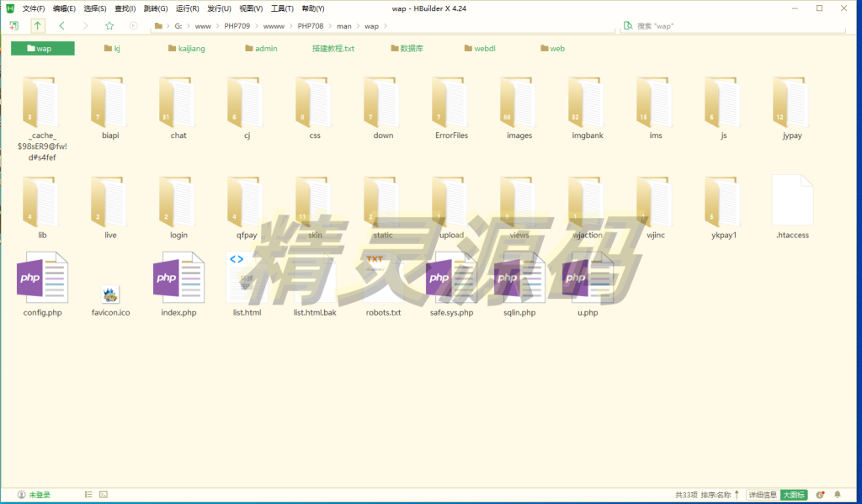This screenshot has height=504, width=862.
Task: Click the 未登录 login link
Action: 40,495
